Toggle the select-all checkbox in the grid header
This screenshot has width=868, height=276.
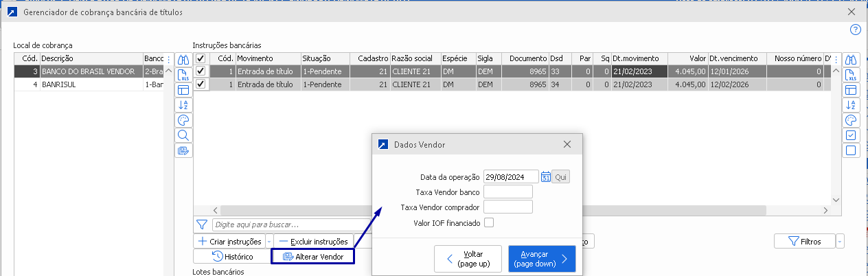point(201,59)
